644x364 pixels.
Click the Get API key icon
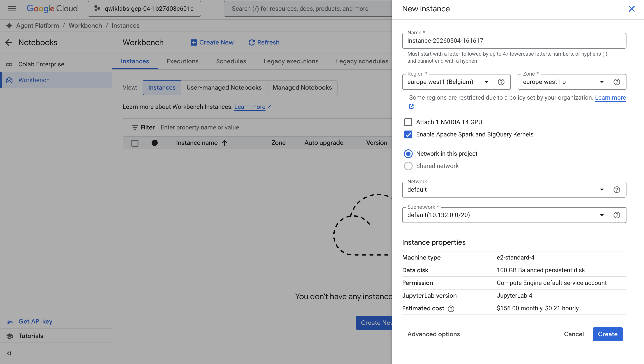10,322
